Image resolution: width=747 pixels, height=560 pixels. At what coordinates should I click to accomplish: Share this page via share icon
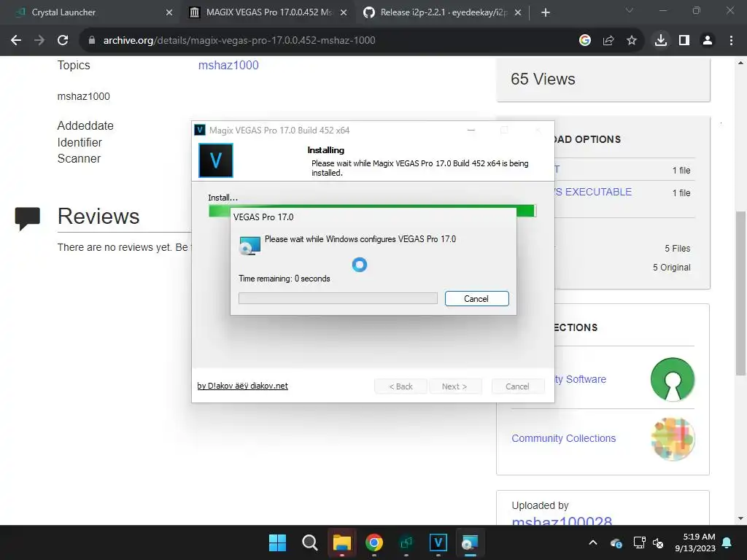[608, 41]
